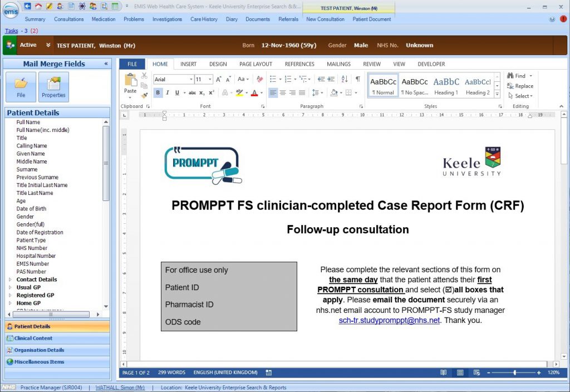This screenshot has width=570, height=392.
Task: Switch to the PAGE LAYOUT ribbon tab
Action: [x=255, y=64]
